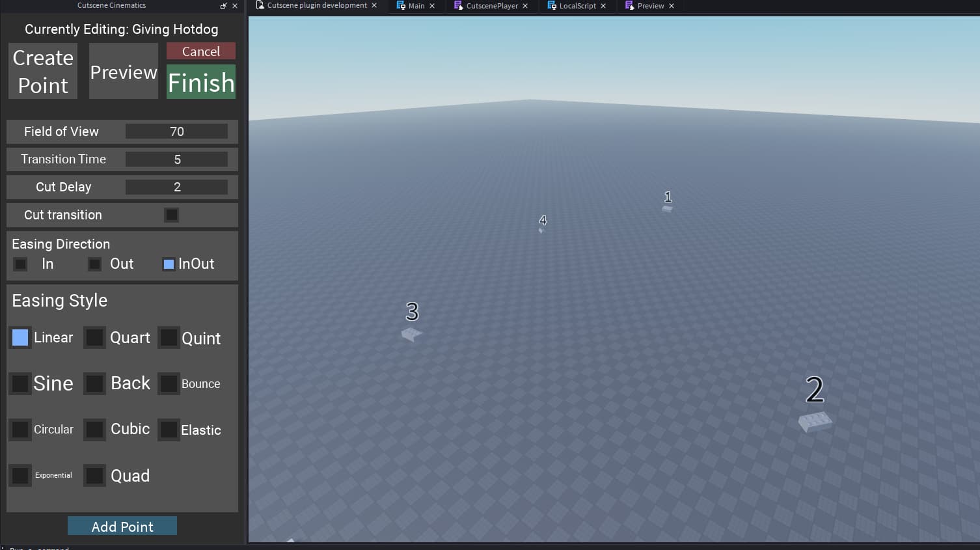The height and width of the screenshot is (550, 980).
Task: Click the 'Currently Editing: Giving Hotdog' heading
Action: click(x=122, y=29)
